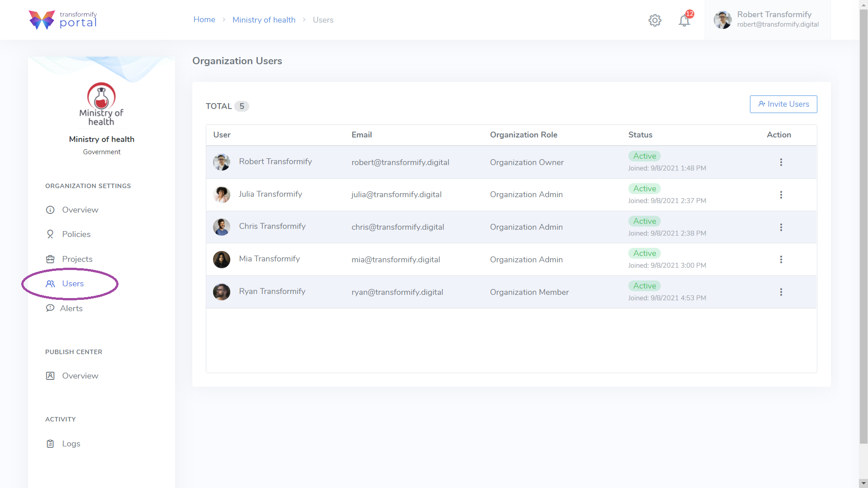Click Robert Transformify's avatar in the table
The height and width of the screenshot is (488, 868).
(x=222, y=162)
